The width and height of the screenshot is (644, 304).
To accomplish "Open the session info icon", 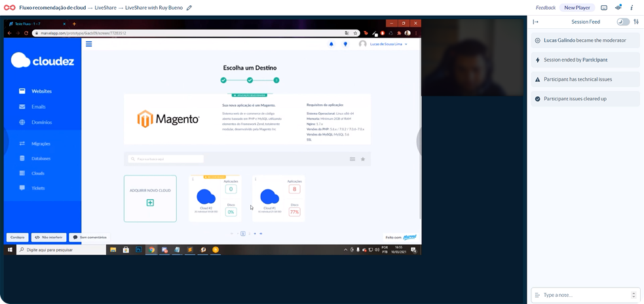I will (x=632, y=7).
